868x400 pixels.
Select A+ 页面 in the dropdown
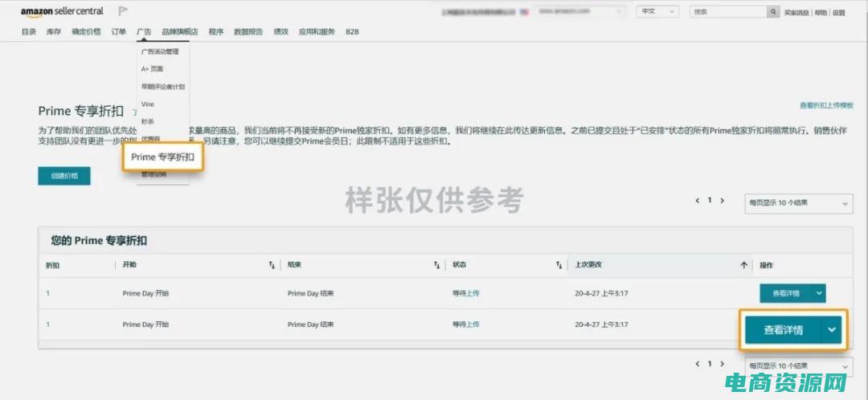coord(152,69)
